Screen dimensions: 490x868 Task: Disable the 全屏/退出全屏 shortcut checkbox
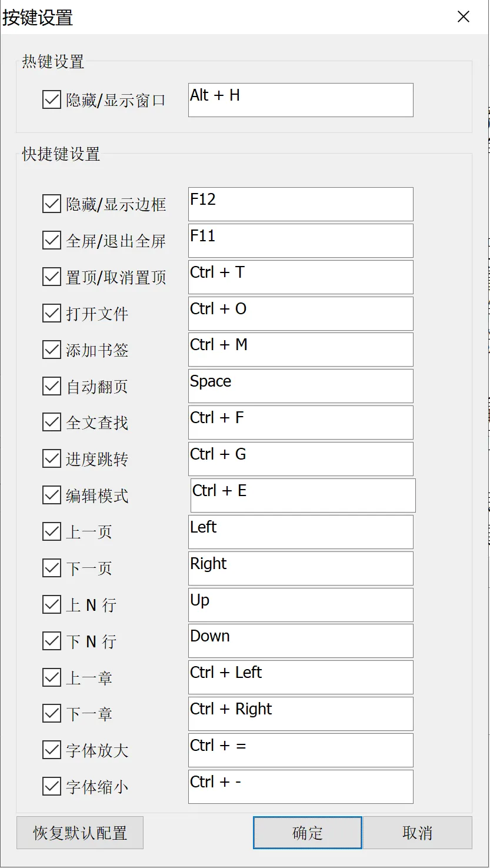52,240
